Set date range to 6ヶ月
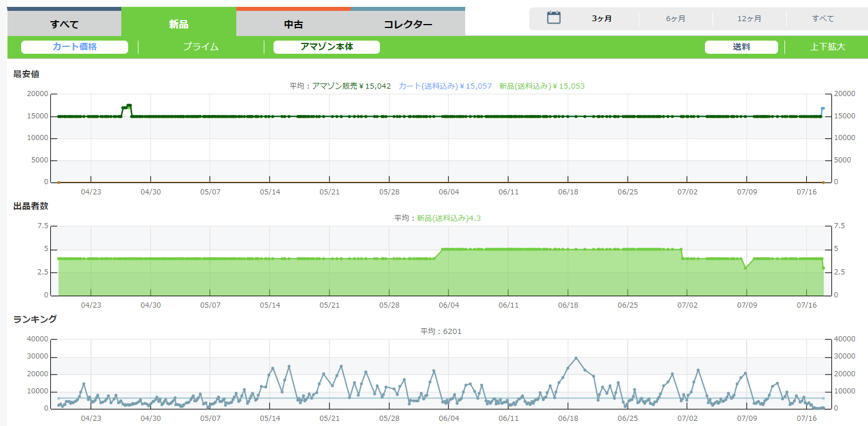Screen dimensions: 868x426 click(675, 18)
